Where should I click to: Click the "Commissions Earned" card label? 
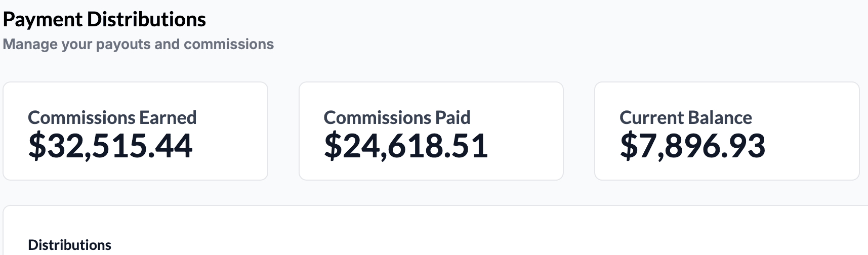(112, 117)
